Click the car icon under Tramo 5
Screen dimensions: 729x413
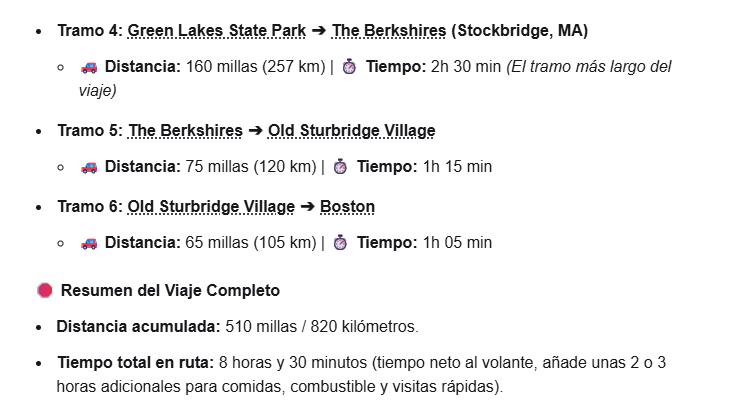coord(89,167)
